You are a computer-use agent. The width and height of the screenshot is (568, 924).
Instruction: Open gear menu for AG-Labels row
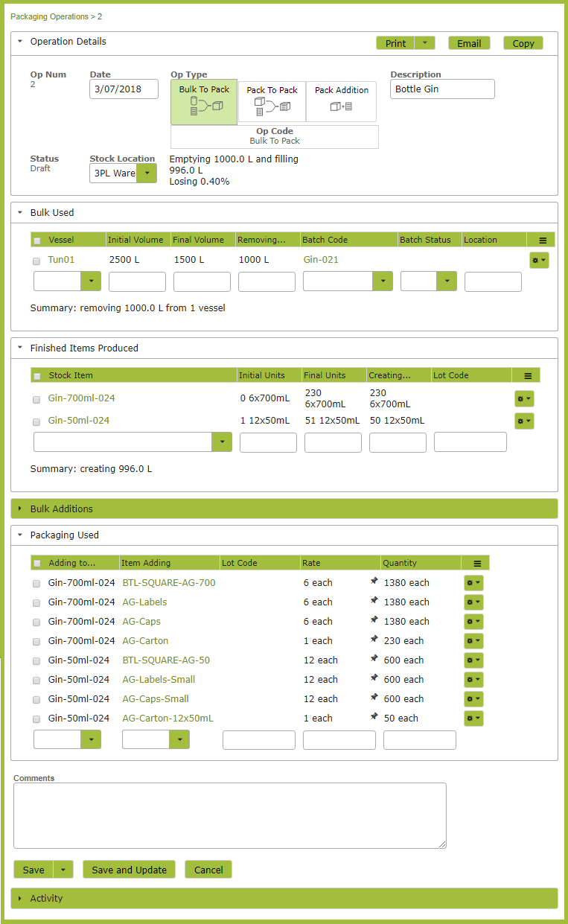tap(473, 602)
